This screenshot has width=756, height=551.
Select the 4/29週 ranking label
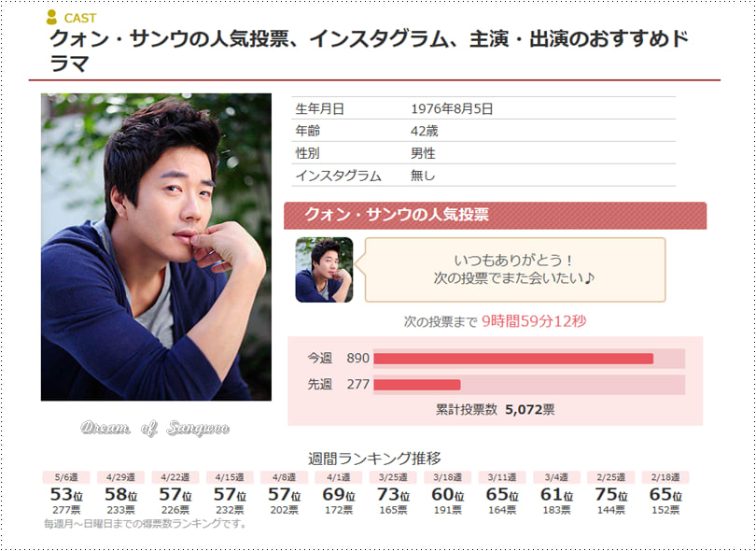(121, 477)
